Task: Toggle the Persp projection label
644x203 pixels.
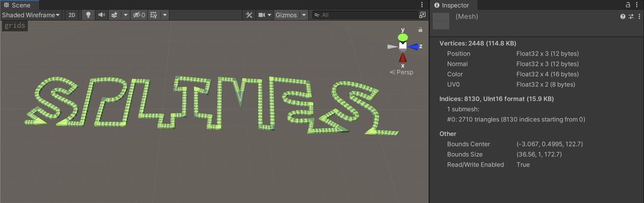Action: point(401,72)
